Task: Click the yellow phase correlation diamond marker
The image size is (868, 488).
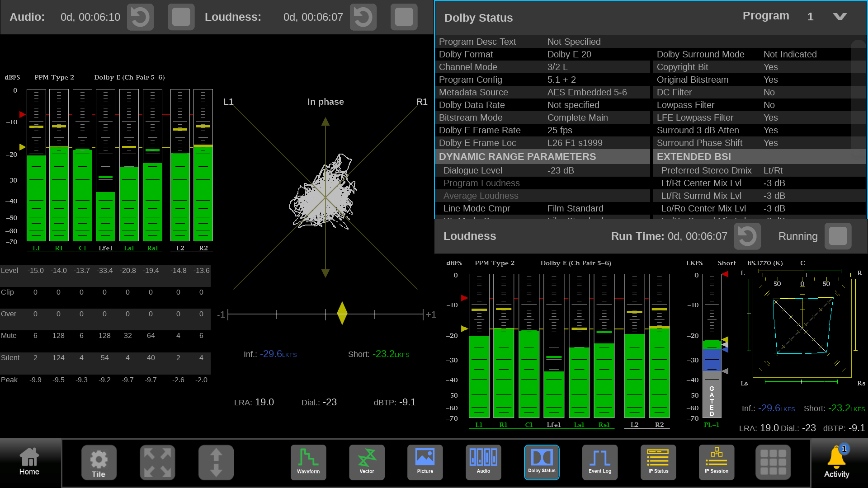Action: (x=342, y=313)
